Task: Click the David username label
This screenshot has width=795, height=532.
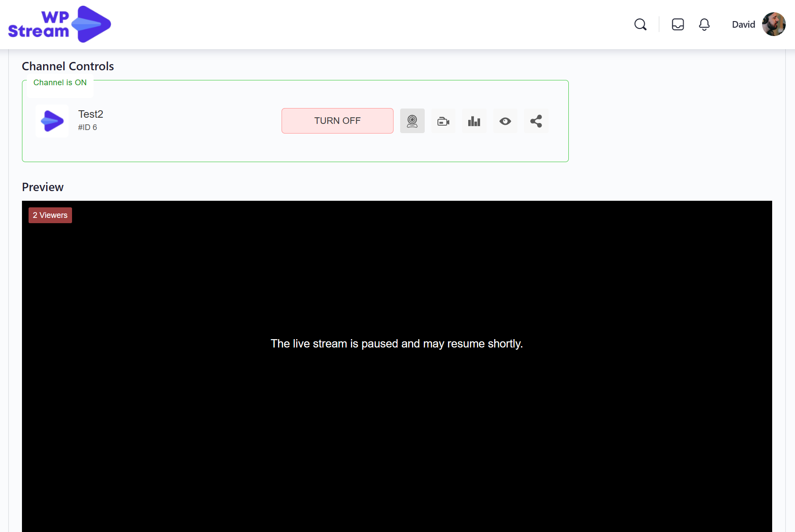Action: click(x=743, y=25)
